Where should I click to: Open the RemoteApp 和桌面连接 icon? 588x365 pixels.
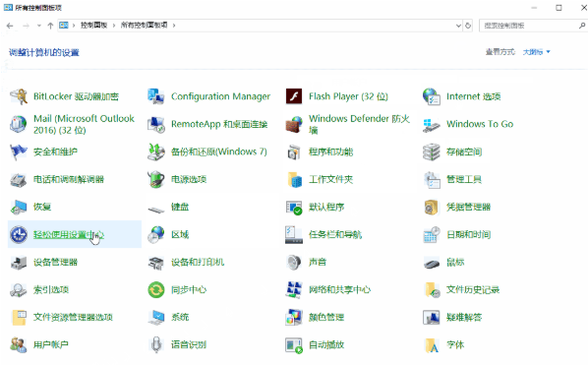click(156, 124)
